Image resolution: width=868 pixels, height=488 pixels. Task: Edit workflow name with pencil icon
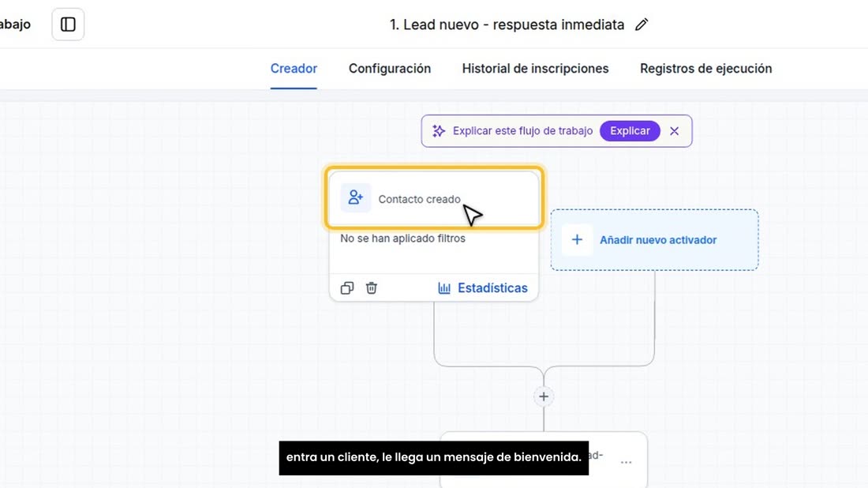(642, 24)
